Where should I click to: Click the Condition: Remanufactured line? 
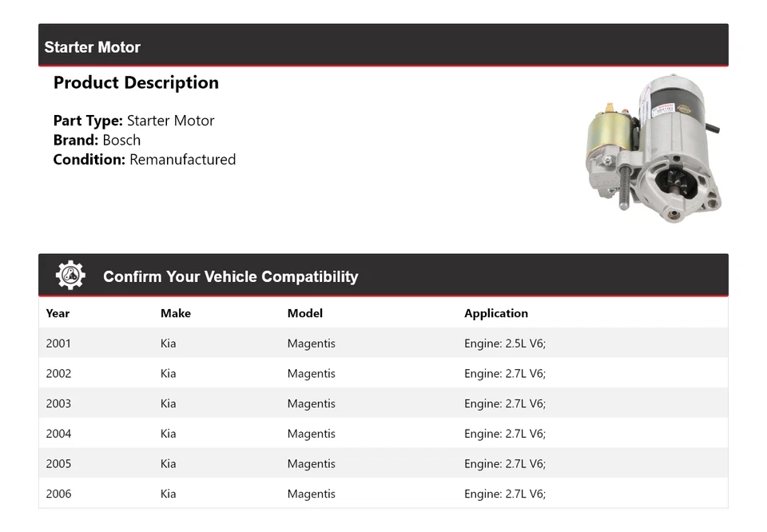(x=145, y=159)
